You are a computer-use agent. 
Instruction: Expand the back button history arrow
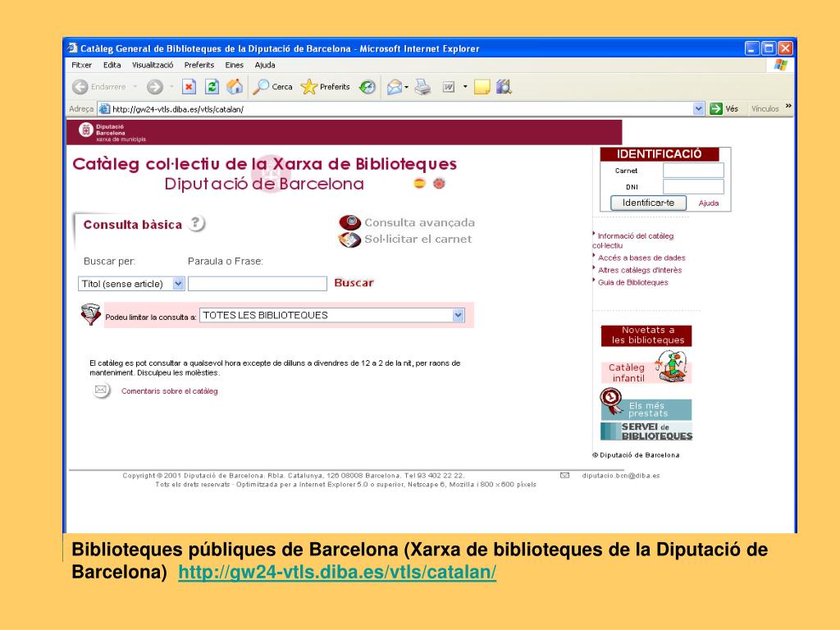[135, 87]
